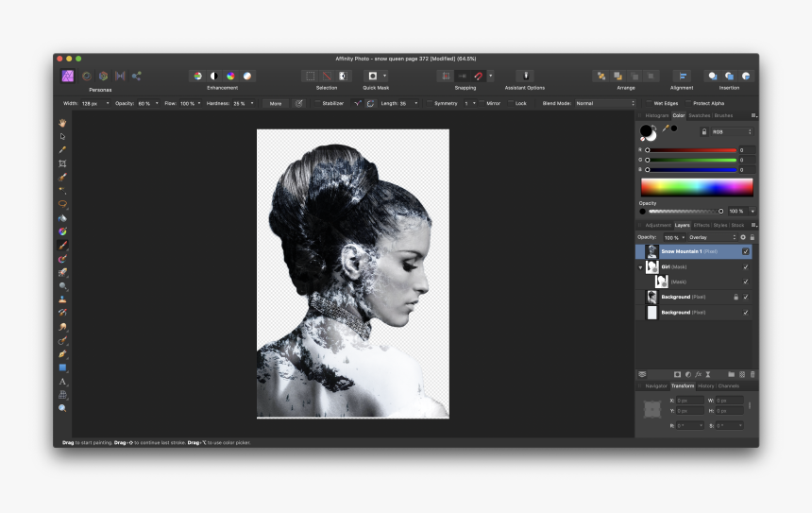Switch to the Channels tab
The height and width of the screenshot is (513, 812).
tap(728, 386)
